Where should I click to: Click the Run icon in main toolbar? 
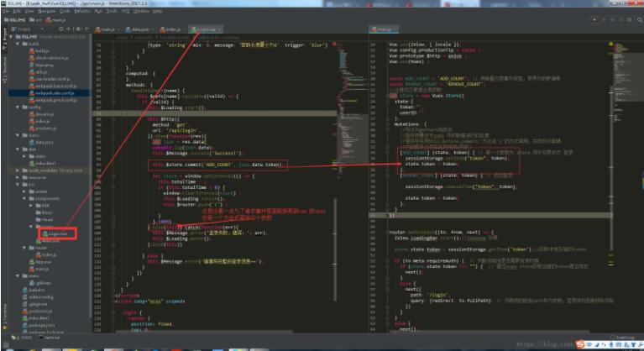click(604, 19)
